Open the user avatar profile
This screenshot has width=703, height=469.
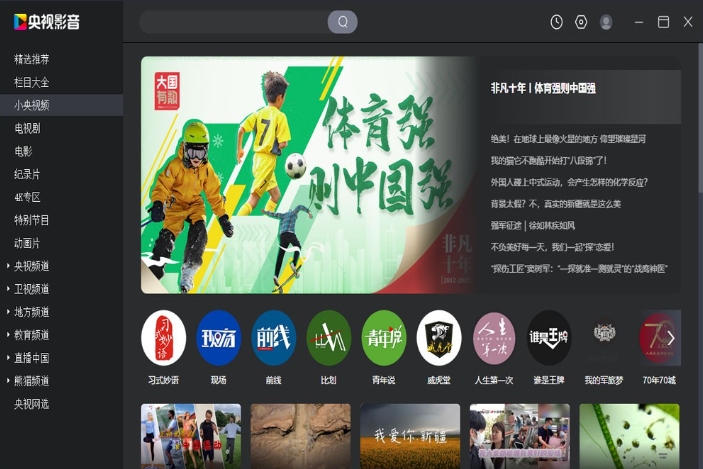tap(606, 22)
